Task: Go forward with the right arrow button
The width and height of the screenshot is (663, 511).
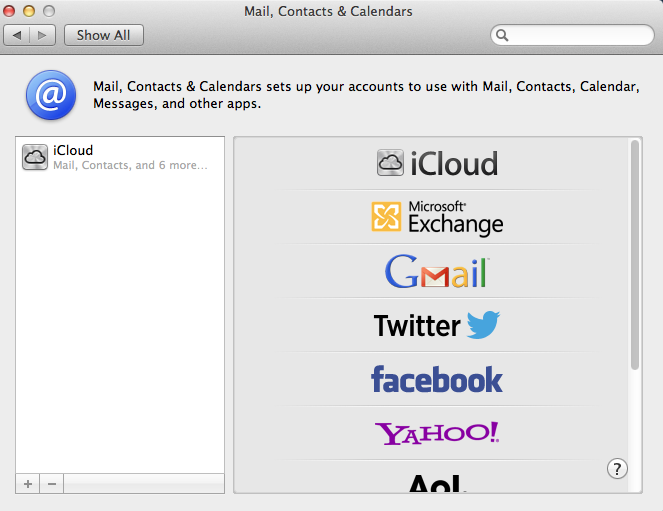Action: 42,35
